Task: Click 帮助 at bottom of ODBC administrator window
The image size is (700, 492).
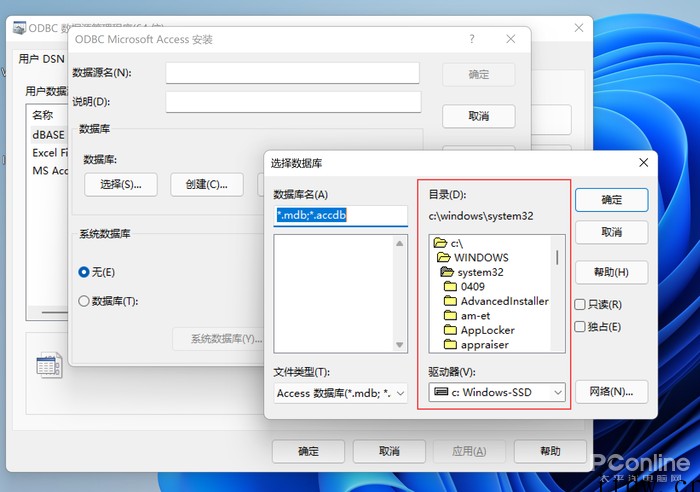Action: click(x=550, y=451)
